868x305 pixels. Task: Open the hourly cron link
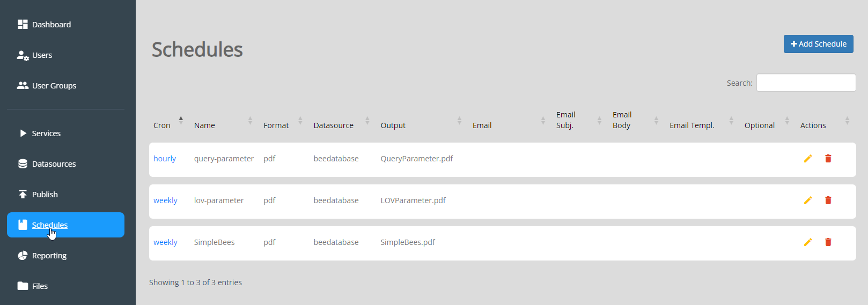pos(165,159)
